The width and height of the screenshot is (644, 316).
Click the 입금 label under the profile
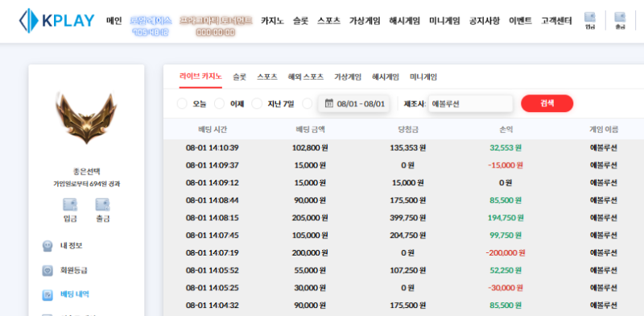point(70,218)
